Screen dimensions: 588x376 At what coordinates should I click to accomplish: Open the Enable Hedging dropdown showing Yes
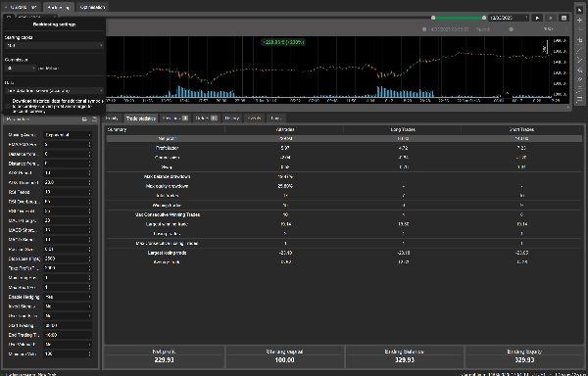point(68,297)
